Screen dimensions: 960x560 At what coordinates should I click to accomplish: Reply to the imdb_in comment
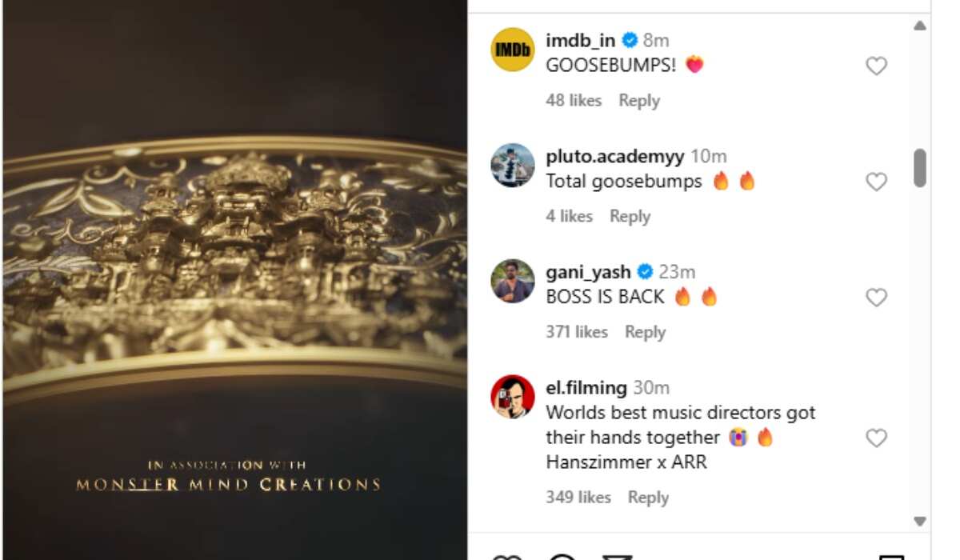[639, 101]
